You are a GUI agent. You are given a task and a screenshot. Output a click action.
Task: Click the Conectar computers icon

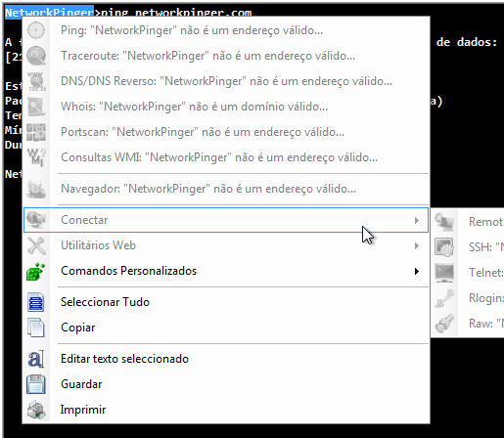tap(36, 220)
